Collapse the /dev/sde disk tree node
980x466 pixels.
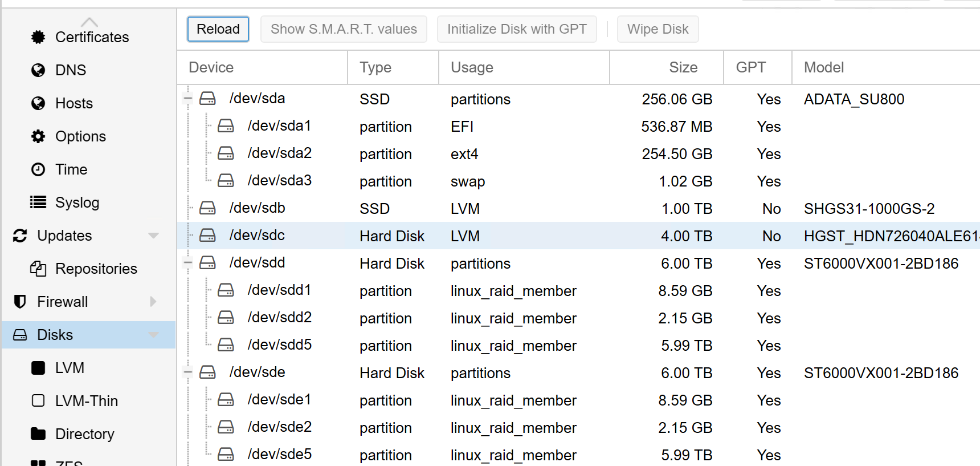pos(188,372)
